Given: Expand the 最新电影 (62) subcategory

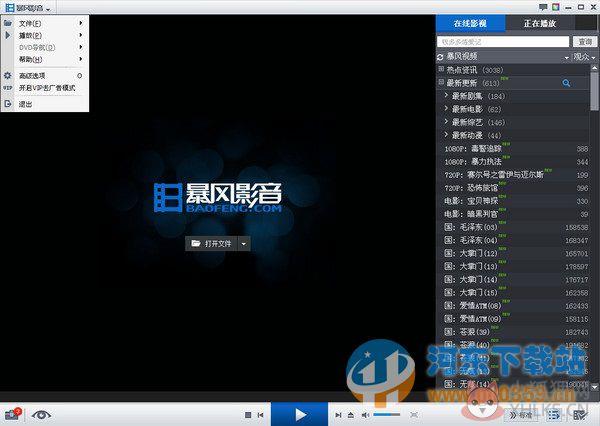Looking at the screenshot, I should [x=446, y=109].
